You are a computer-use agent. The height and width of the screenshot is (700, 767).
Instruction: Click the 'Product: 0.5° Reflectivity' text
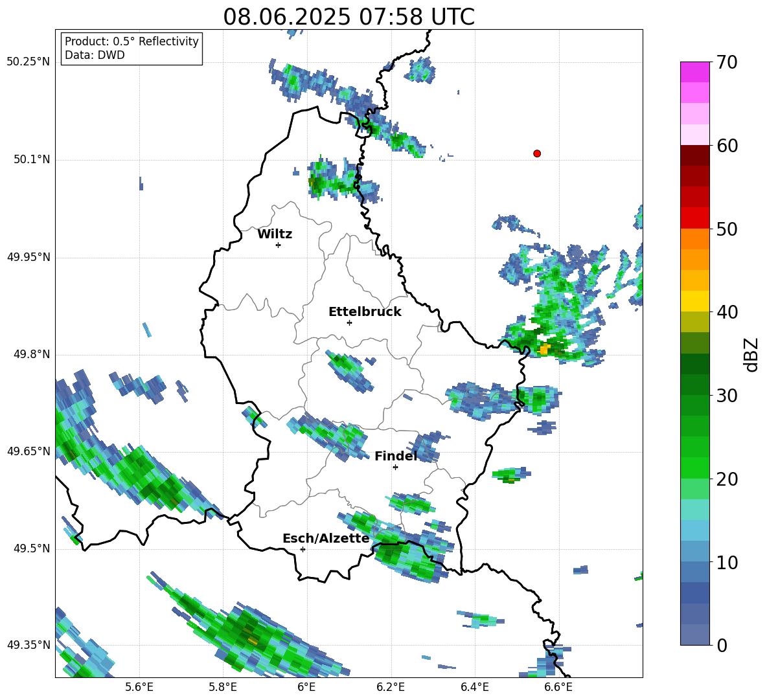(132, 41)
